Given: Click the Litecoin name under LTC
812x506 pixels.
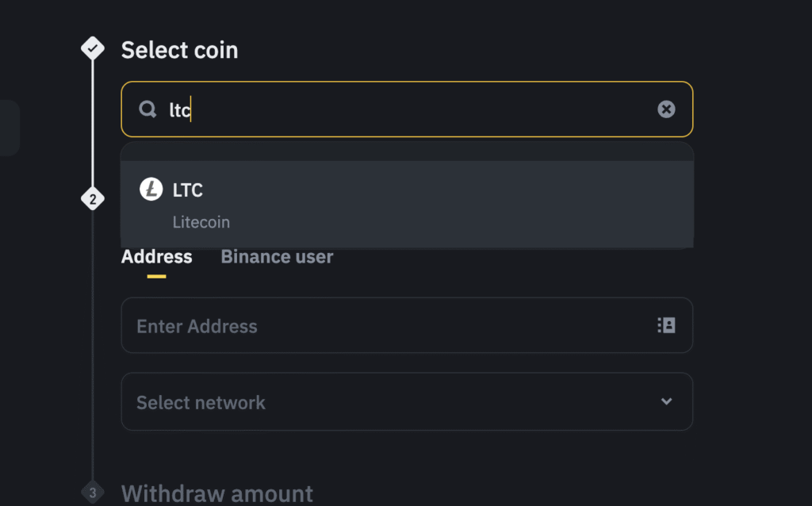Looking at the screenshot, I should (x=201, y=222).
